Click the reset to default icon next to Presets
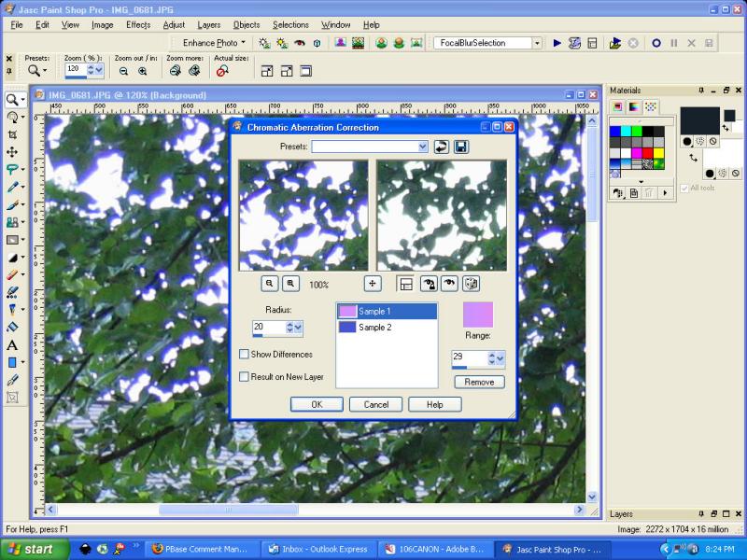 (442, 147)
